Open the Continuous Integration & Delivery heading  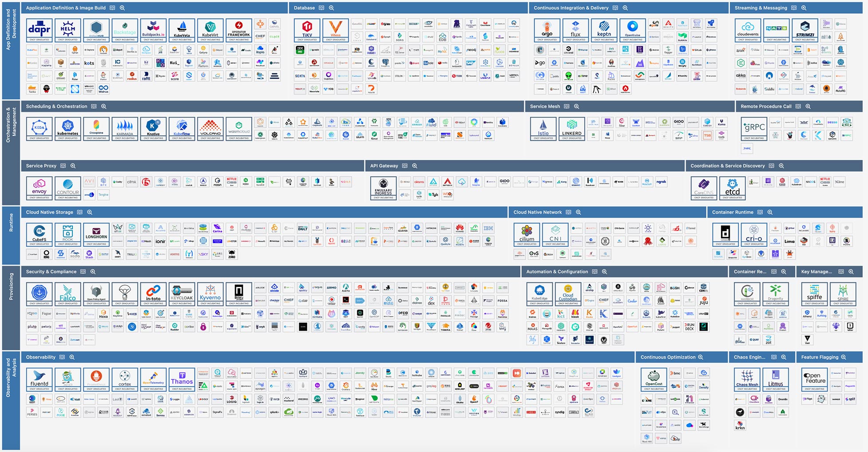coord(571,8)
